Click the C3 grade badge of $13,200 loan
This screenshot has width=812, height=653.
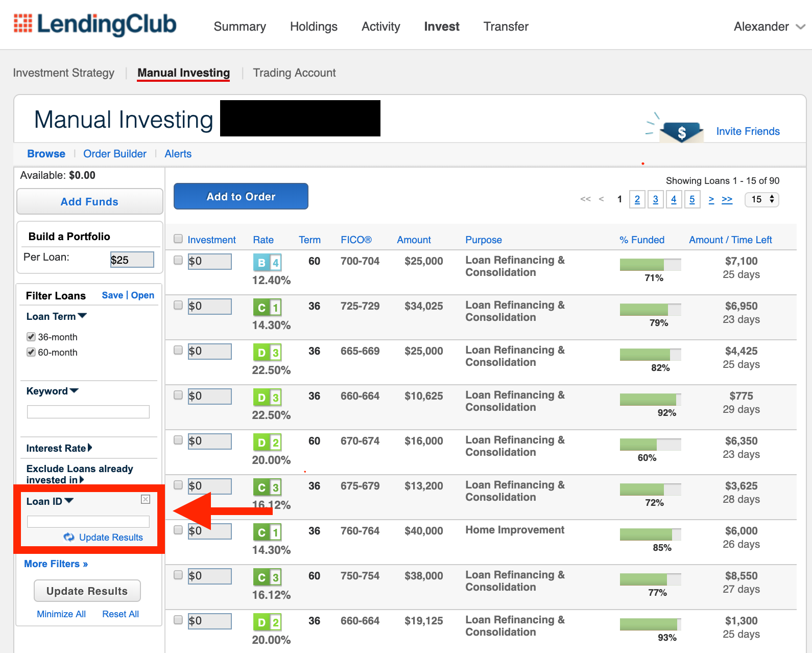pyautogui.click(x=267, y=487)
